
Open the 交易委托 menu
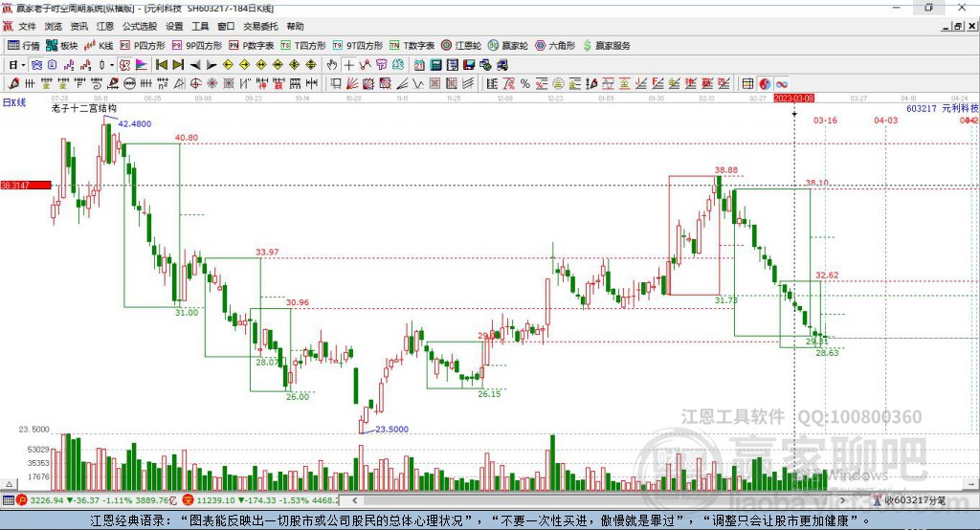[x=260, y=26]
